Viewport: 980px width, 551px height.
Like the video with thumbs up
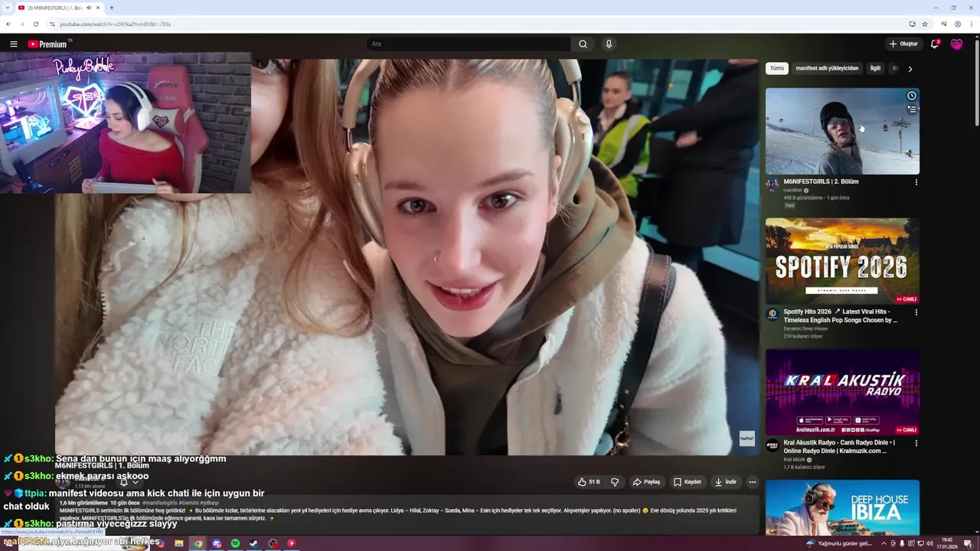(589, 482)
